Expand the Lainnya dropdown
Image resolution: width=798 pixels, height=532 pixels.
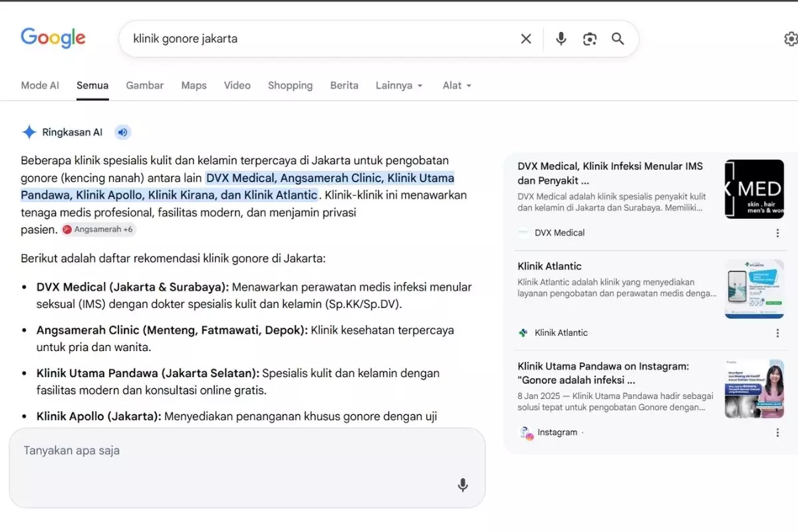(400, 85)
